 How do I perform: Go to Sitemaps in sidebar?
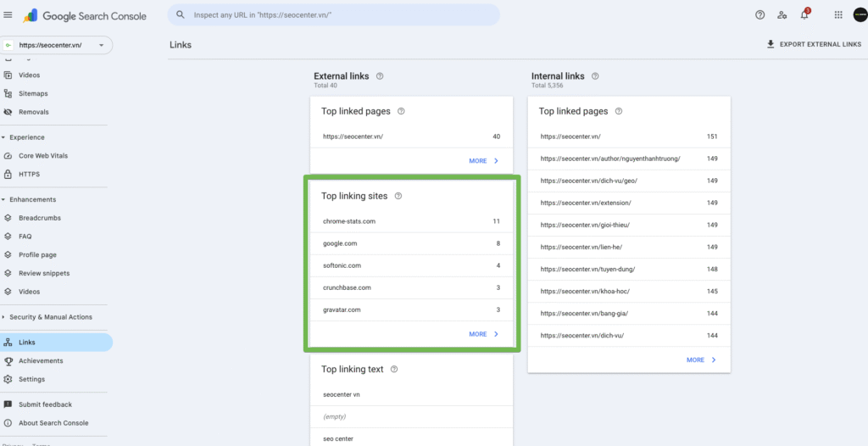tap(33, 93)
